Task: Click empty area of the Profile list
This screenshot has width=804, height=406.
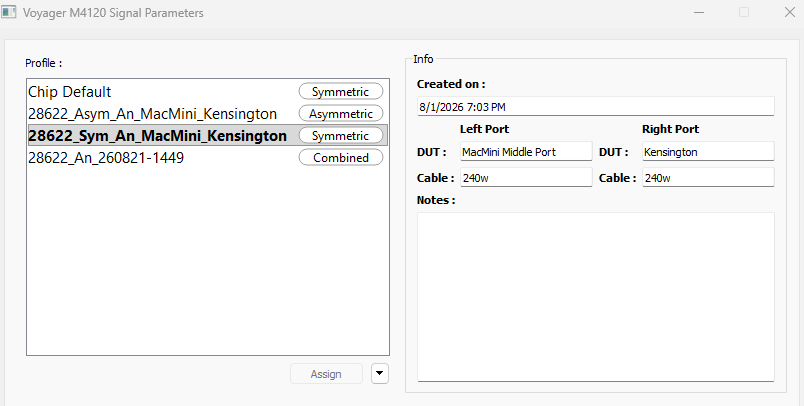Action: pos(208,261)
